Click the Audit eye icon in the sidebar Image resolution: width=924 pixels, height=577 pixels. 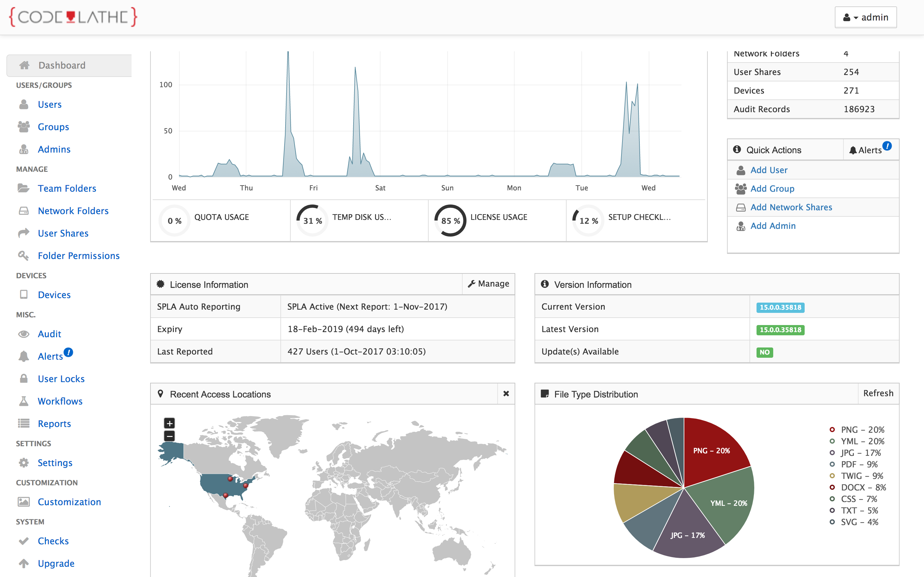[x=24, y=334]
